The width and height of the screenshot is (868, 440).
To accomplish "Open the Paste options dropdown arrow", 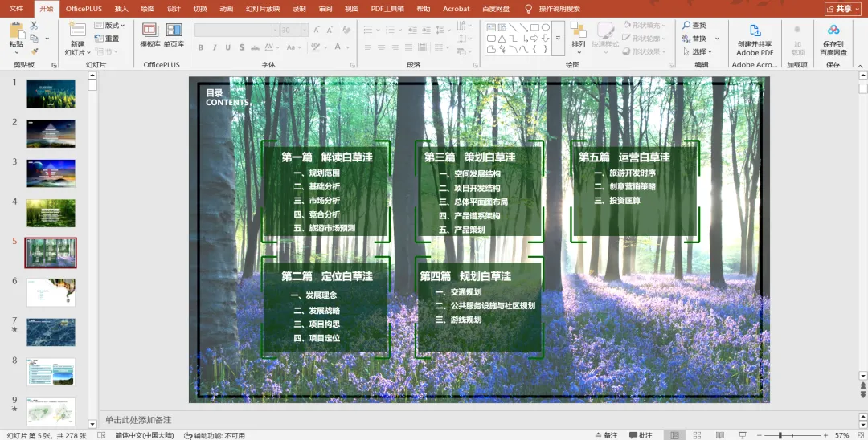I will pos(16,52).
